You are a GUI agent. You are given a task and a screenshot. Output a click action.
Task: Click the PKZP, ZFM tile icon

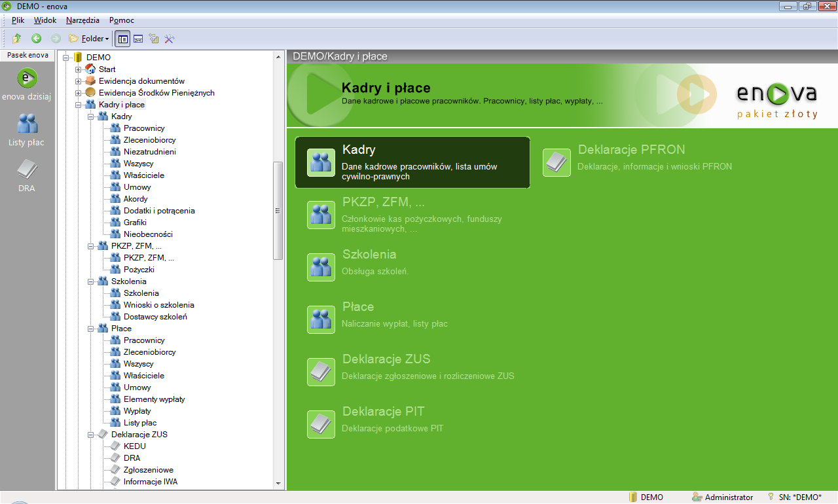(x=321, y=215)
